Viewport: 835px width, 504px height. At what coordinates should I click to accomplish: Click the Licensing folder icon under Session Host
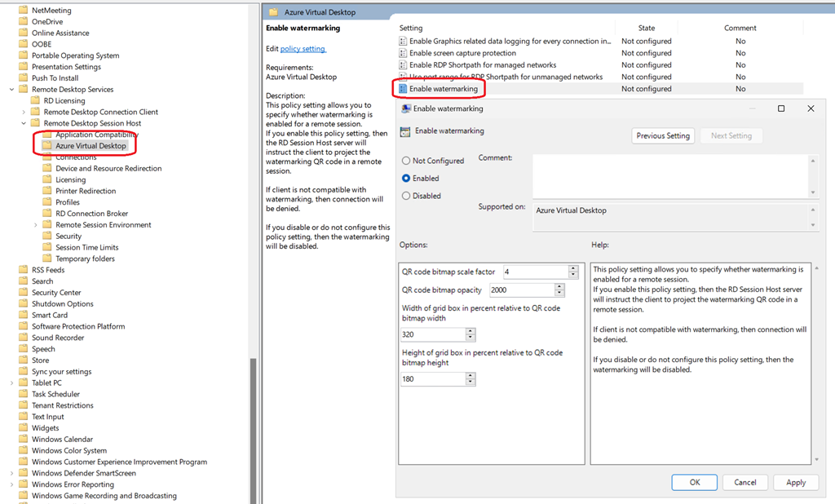[46, 179]
